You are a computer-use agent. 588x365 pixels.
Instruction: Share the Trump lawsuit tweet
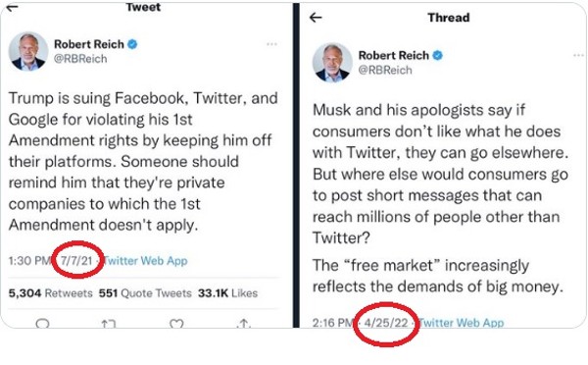click(244, 324)
